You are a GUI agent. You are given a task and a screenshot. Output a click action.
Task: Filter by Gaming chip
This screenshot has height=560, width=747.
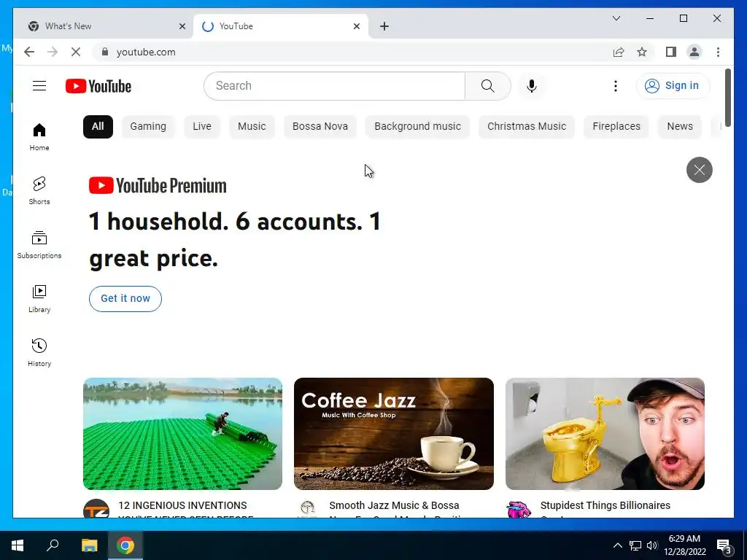point(148,127)
